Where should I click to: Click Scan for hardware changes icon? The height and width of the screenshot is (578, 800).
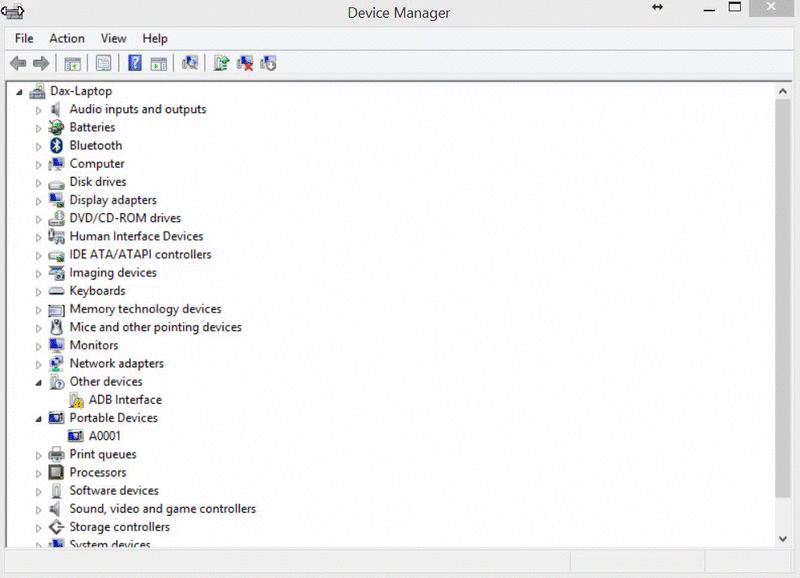(190, 63)
